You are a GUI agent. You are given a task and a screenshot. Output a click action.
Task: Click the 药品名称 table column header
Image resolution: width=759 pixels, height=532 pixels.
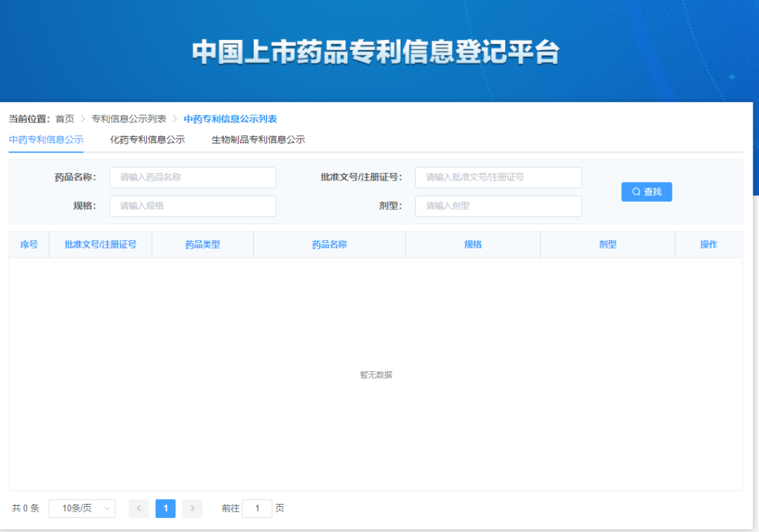click(329, 245)
